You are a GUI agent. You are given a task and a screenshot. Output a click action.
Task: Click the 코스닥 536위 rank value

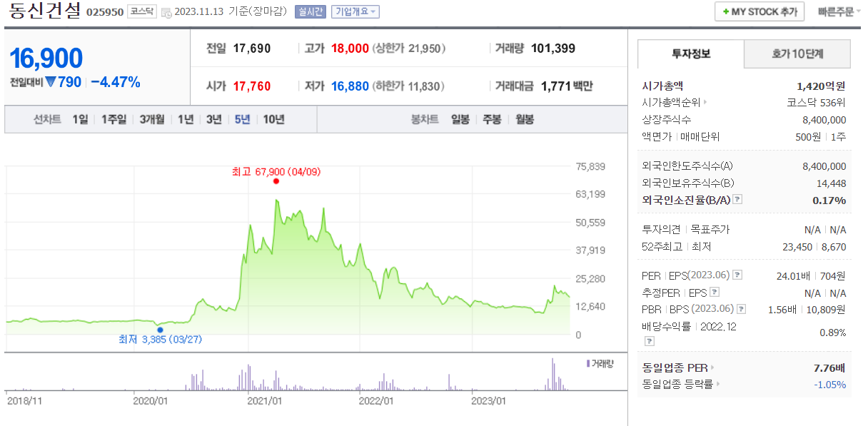coord(817,103)
